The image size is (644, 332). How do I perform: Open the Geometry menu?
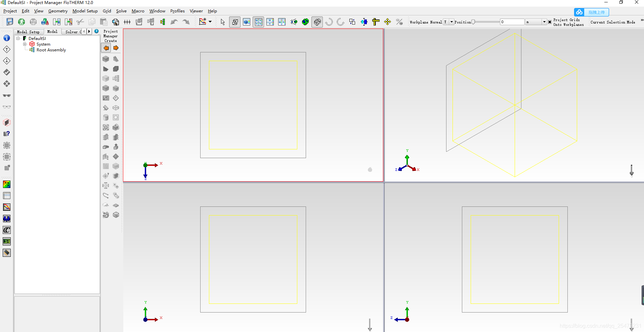pyautogui.click(x=58, y=11)
